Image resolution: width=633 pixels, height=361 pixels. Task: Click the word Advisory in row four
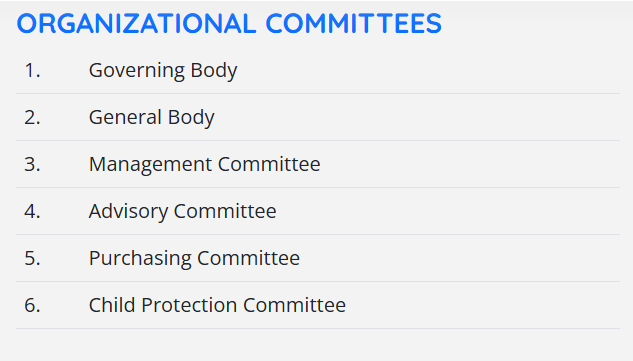point(128,212)
